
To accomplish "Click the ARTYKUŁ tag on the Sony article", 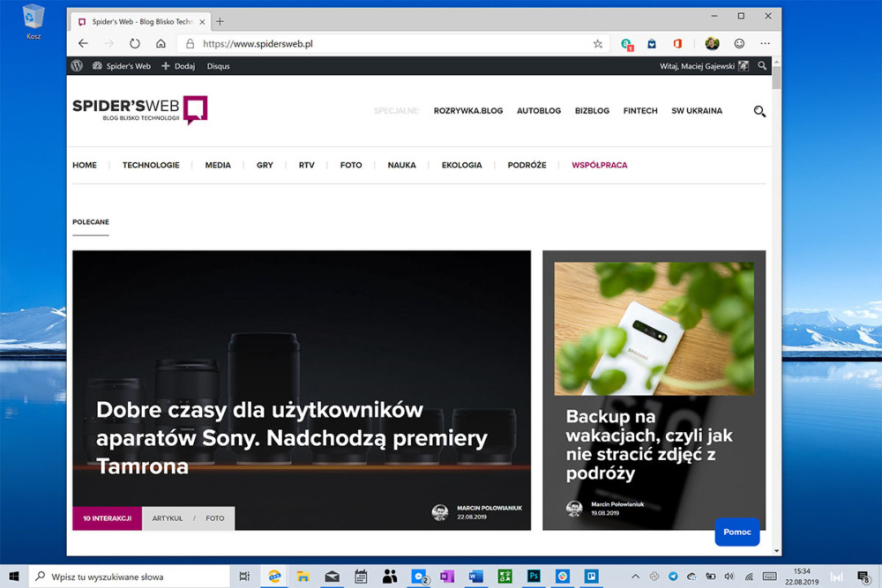I will pyautogui.click(x=167, y=518).
